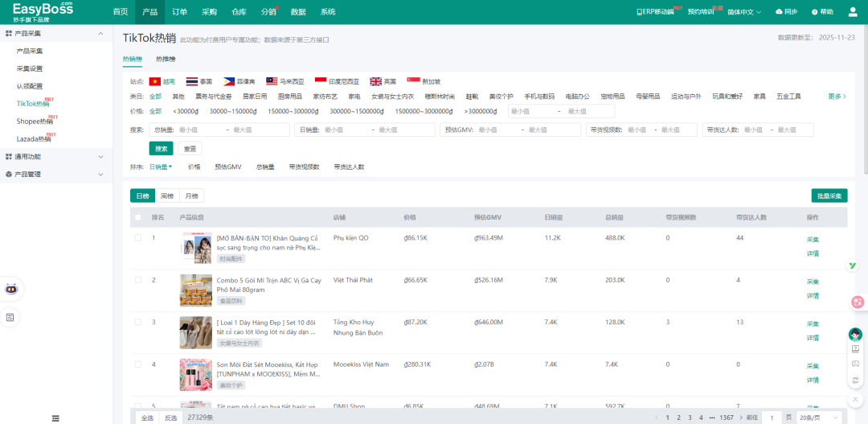Open the feedback message icon

[855, 364]
